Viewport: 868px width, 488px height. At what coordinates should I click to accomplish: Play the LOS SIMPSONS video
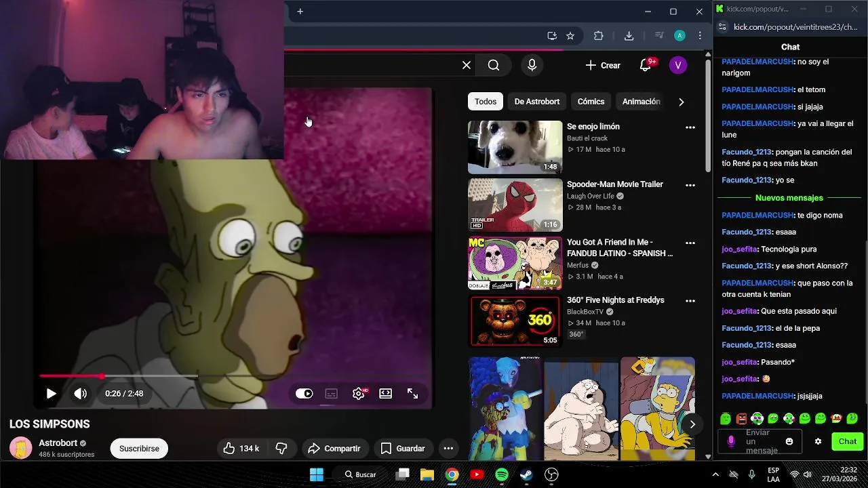point(51,394)
